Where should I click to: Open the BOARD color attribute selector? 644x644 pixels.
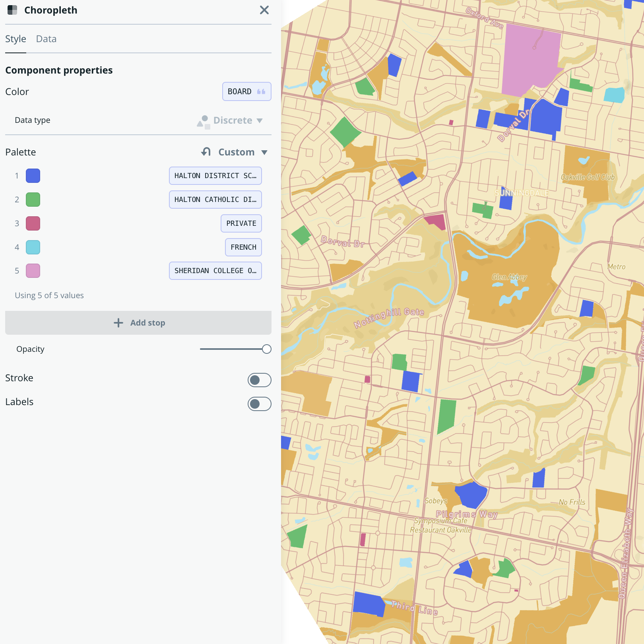click(x=246, y=91)
